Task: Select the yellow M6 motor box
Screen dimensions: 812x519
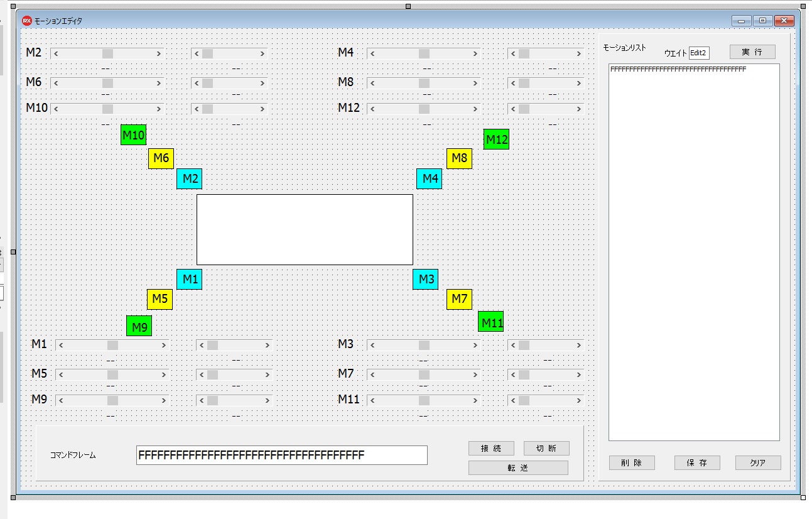Action: 161,158
